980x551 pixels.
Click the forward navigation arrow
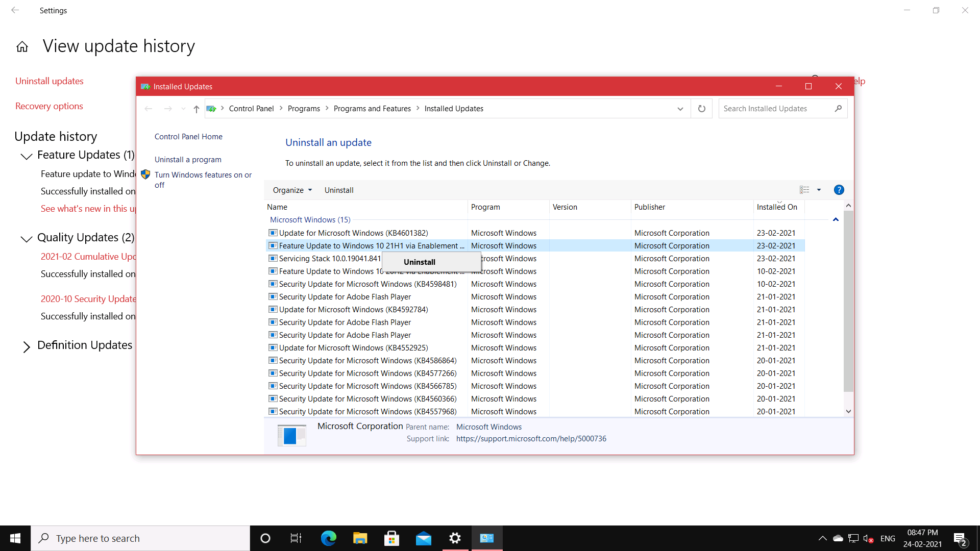(x=167, y=109)
